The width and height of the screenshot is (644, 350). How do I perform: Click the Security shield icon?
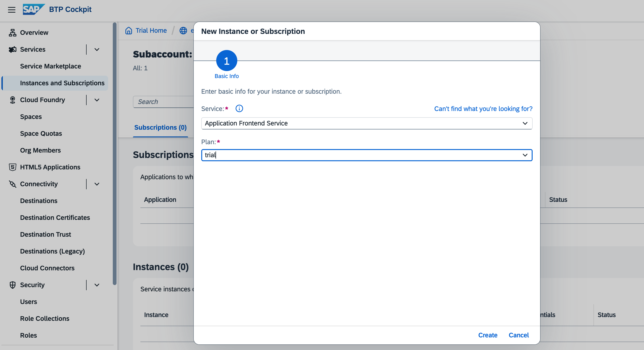coord(12,285)
